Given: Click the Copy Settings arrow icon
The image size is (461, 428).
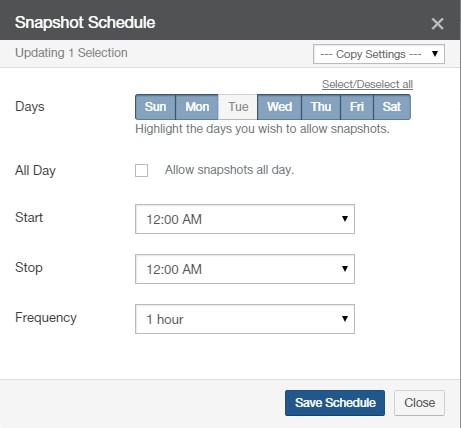Looking at the screenshot, I should click(435, 54).
